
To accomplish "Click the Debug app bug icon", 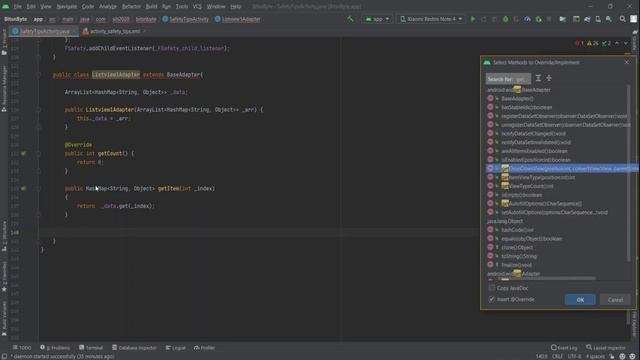I will coord(505,19).
